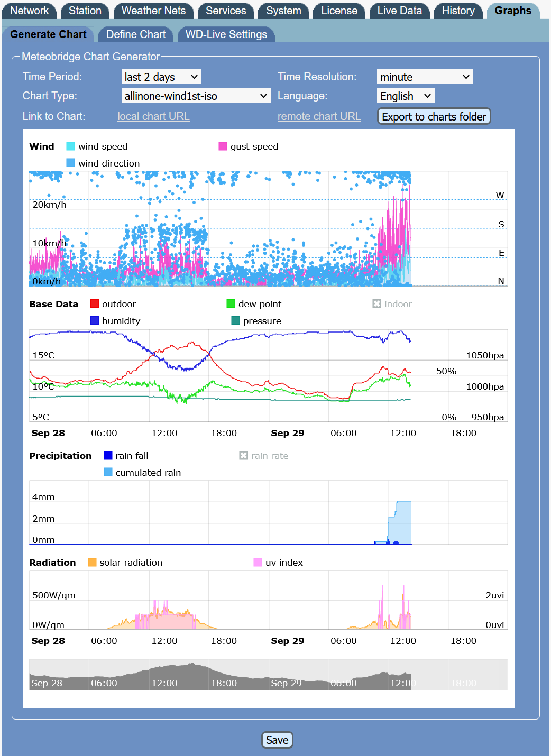
Task: Toggle gust speed legend marker
Action: click(x=223, y=146)
